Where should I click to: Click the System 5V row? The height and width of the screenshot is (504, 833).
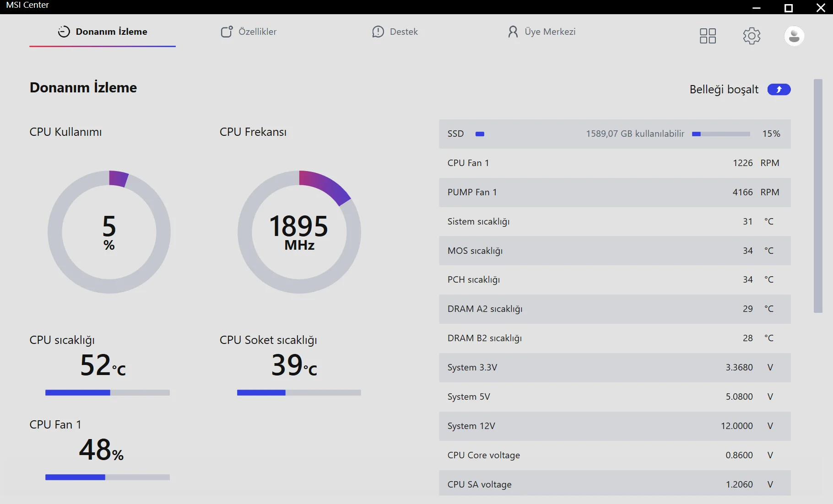(x=615, y=397)
